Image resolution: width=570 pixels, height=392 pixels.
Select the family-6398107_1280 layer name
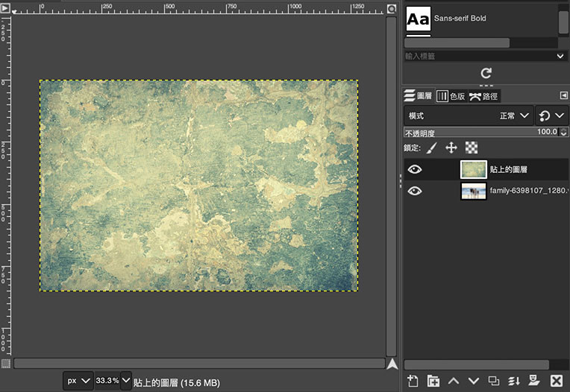point(527,191)
